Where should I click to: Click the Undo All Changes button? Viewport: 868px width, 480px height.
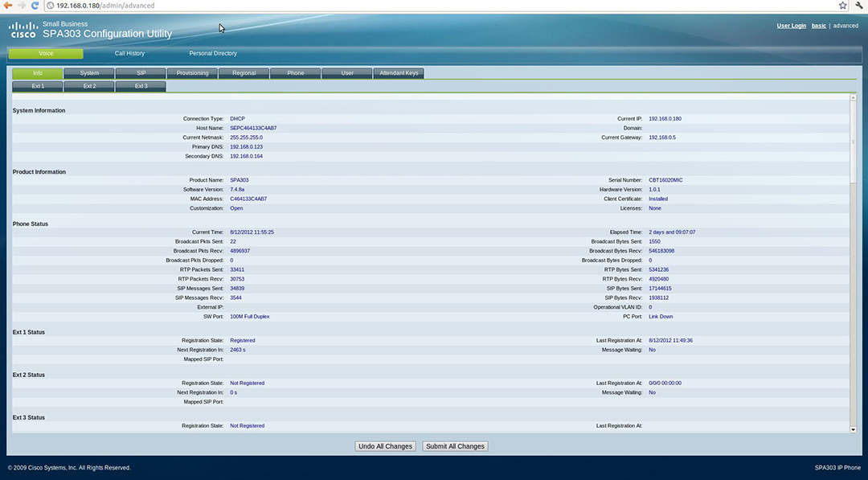[x=385, y=446]
